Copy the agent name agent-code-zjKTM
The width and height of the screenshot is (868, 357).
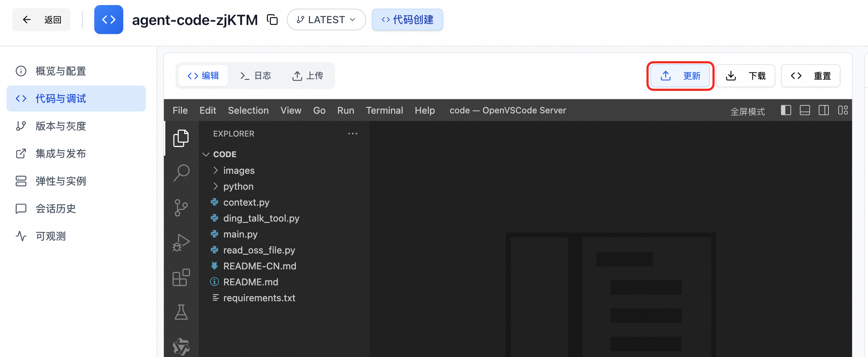272,20
